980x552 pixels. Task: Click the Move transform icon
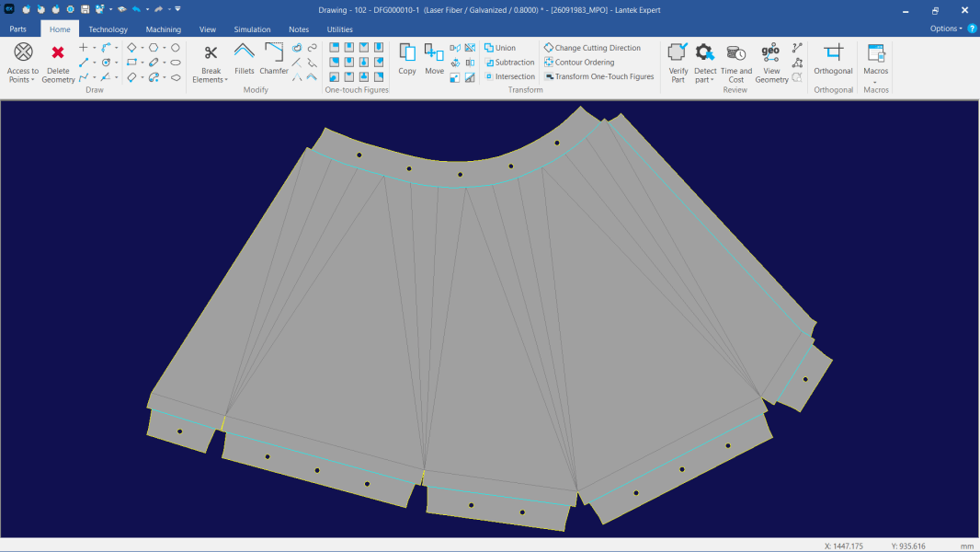[434, 52]
